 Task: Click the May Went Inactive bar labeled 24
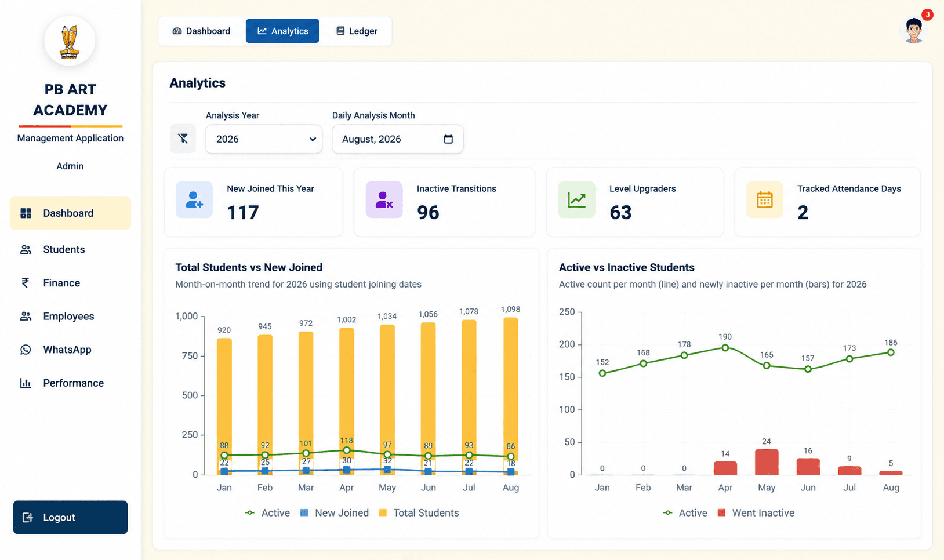click(x=767, y=462)
